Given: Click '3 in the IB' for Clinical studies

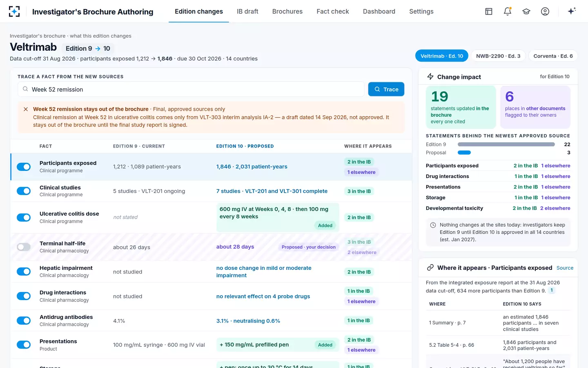Looking at the screenshot, I should [x=359, y=191].
